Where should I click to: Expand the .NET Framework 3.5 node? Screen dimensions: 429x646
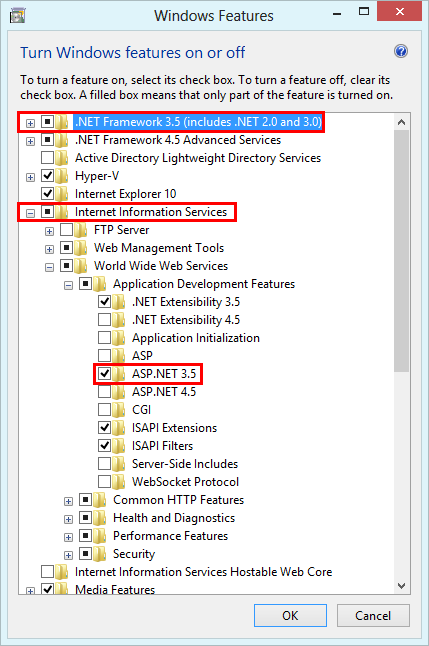click(30, 123)
